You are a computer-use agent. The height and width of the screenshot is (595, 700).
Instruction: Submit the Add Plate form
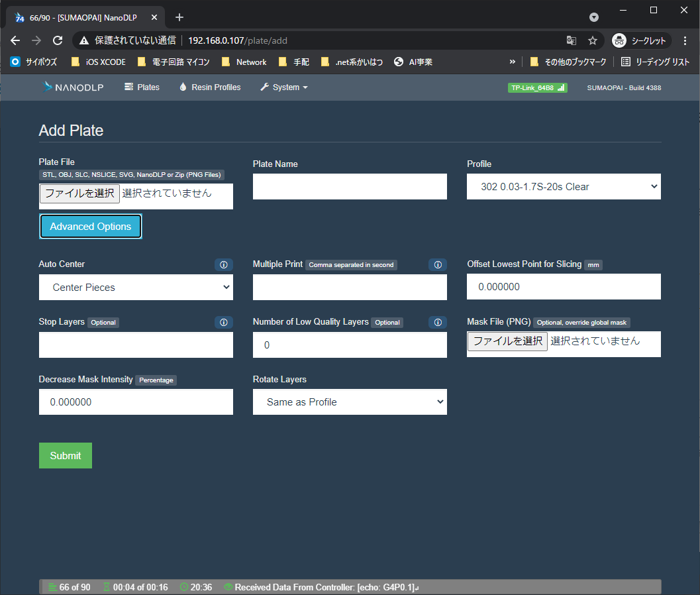point(65,456)
